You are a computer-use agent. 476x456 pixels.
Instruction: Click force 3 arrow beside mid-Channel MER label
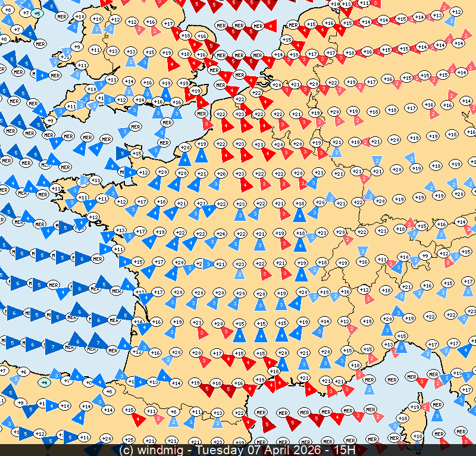(x=124, y=132)
